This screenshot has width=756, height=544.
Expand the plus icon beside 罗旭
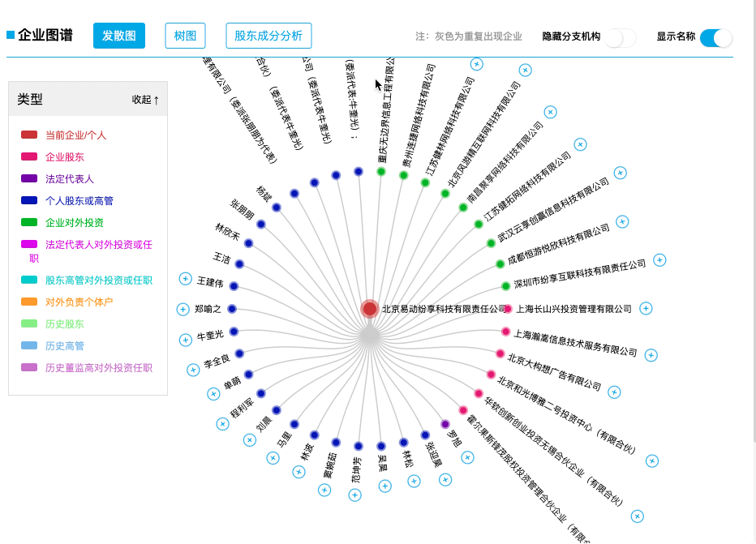tap(467, 457)
